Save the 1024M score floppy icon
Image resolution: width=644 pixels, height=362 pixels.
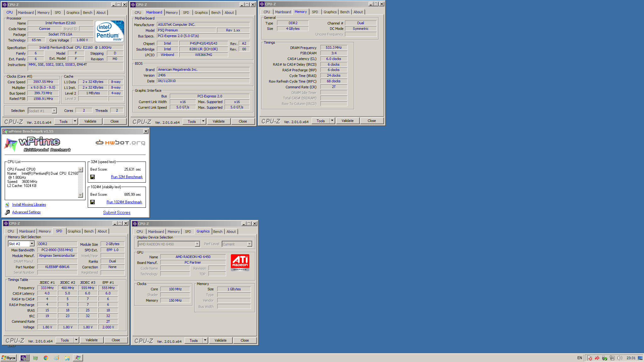pyautogui.click(x=92, y=202)
